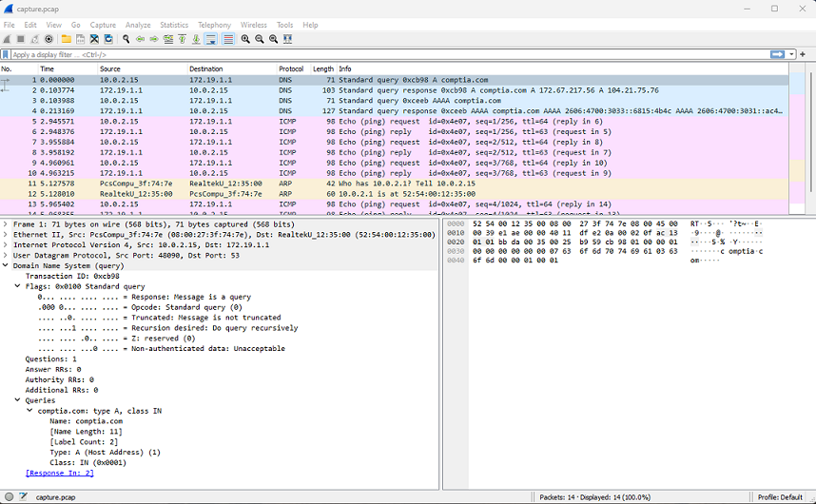Apply the display filter with the arrow button

(x=778, y=54)
